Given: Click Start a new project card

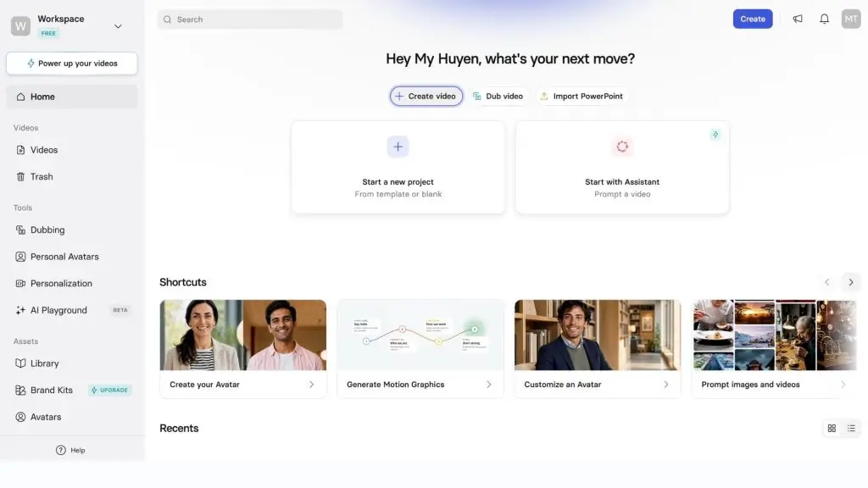Looking at the screenshot, I should coord(398,167).
